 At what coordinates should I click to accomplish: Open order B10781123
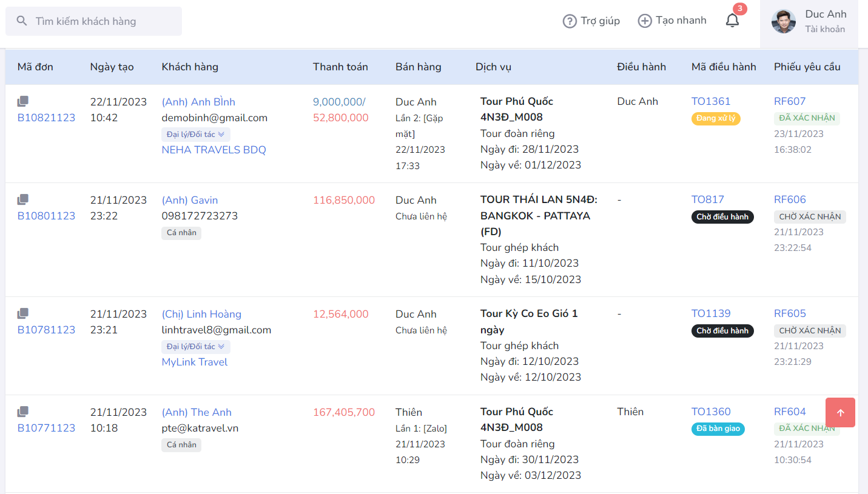click(46, 330)
